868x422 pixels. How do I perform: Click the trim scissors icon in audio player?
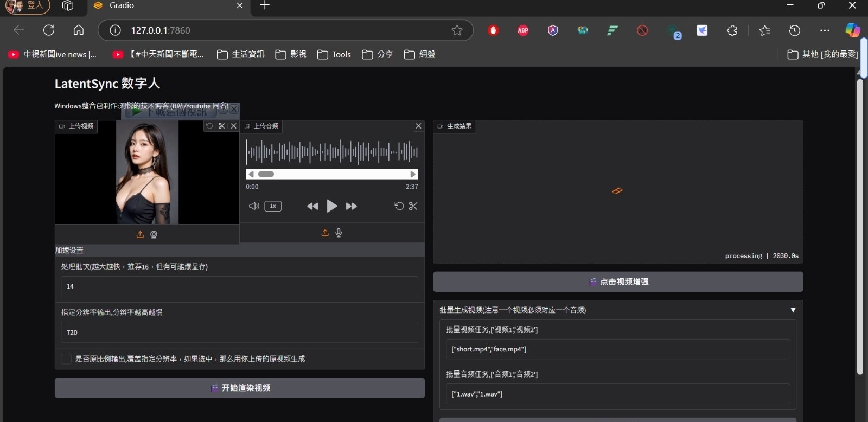[x=413, y=206]
